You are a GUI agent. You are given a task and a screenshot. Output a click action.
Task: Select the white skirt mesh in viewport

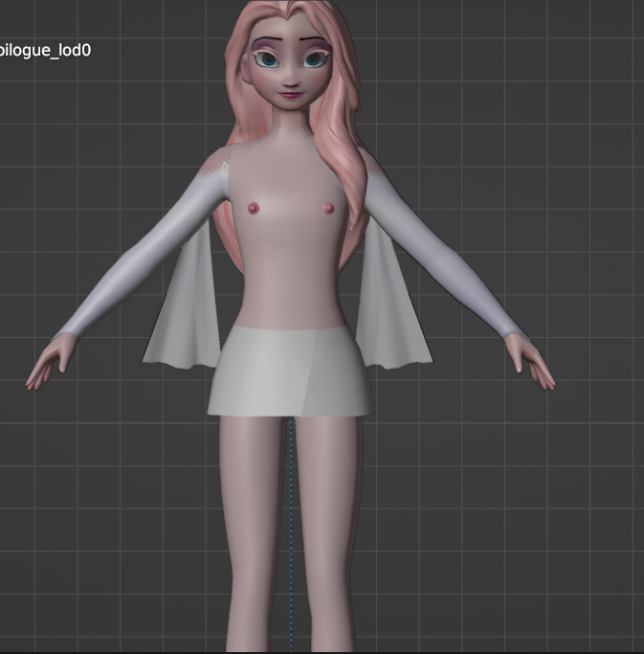290,371
